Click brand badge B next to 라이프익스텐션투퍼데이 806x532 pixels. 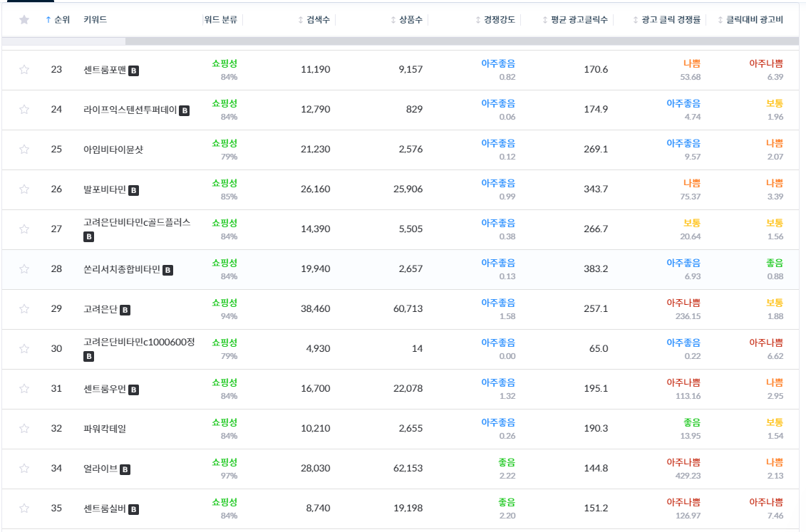tap(185, 110)
